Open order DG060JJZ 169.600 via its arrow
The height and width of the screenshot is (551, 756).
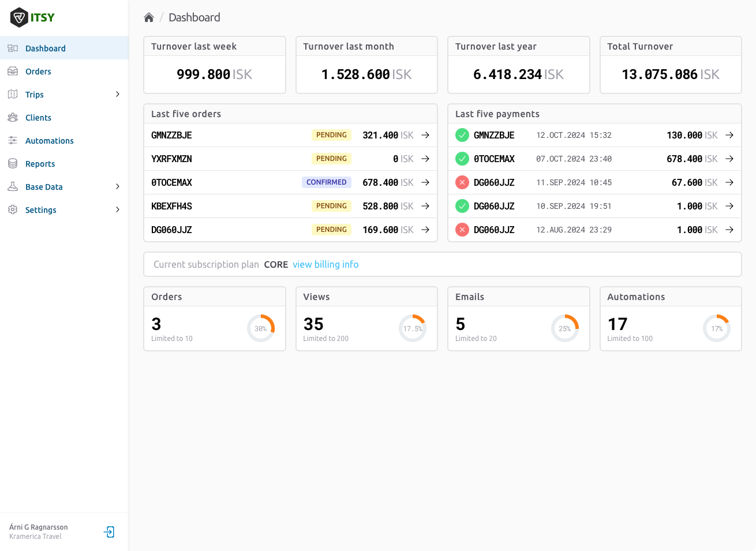pos(425,230)
